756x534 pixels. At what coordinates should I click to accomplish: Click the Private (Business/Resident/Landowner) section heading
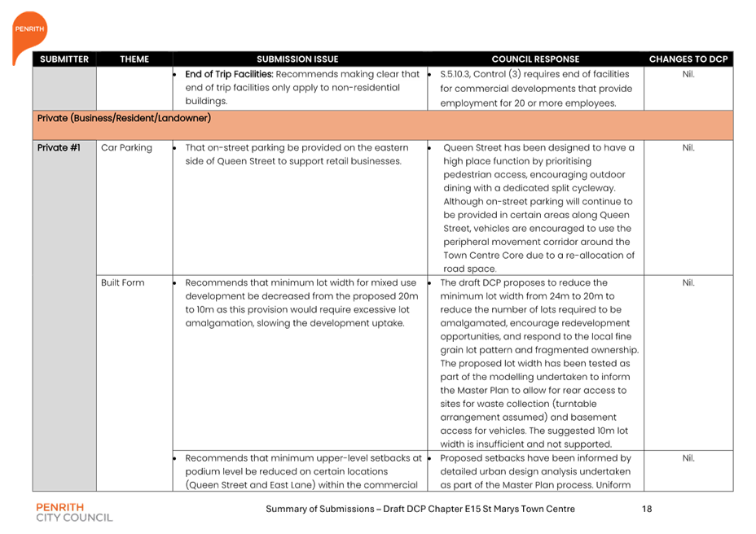tap(124, 119)
